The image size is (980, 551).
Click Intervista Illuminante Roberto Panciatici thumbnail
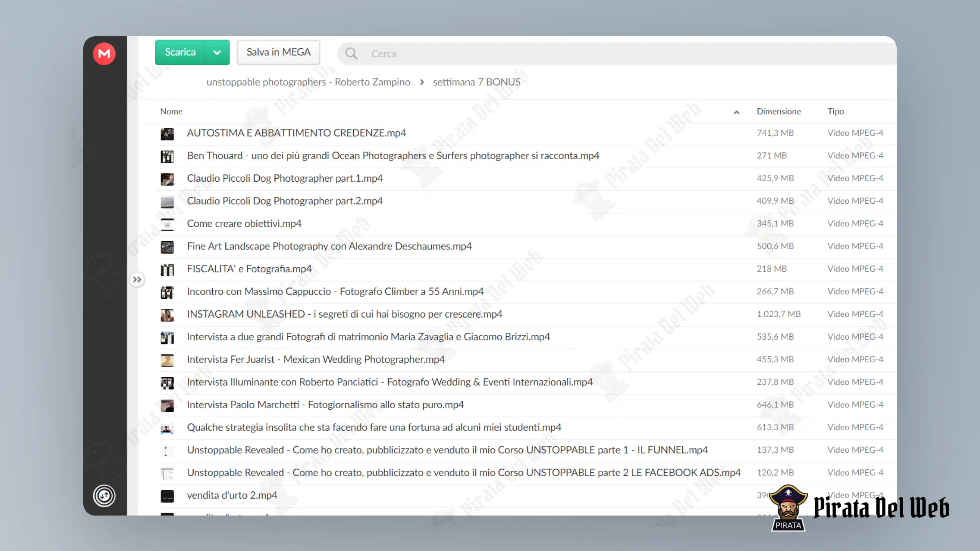(167, 383)
